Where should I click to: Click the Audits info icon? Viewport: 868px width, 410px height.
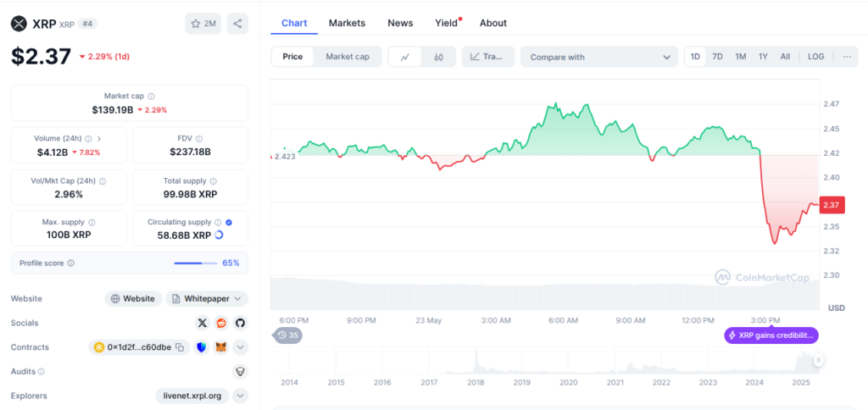41,372
